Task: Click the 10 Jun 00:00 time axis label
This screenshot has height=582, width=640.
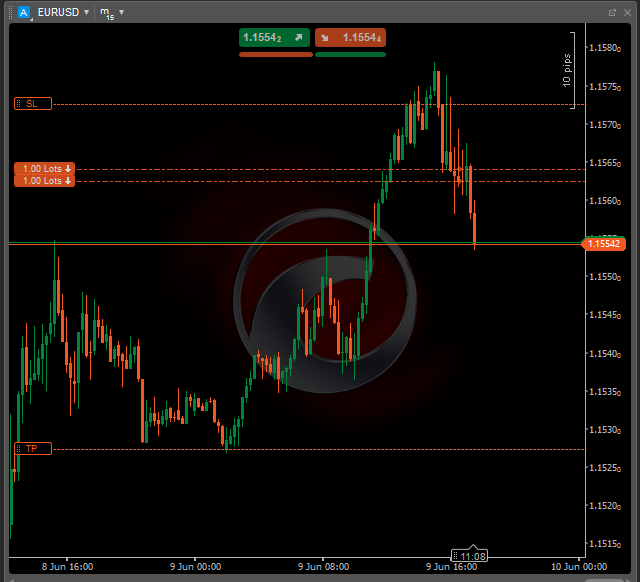Action: click(x=579, y=566)
